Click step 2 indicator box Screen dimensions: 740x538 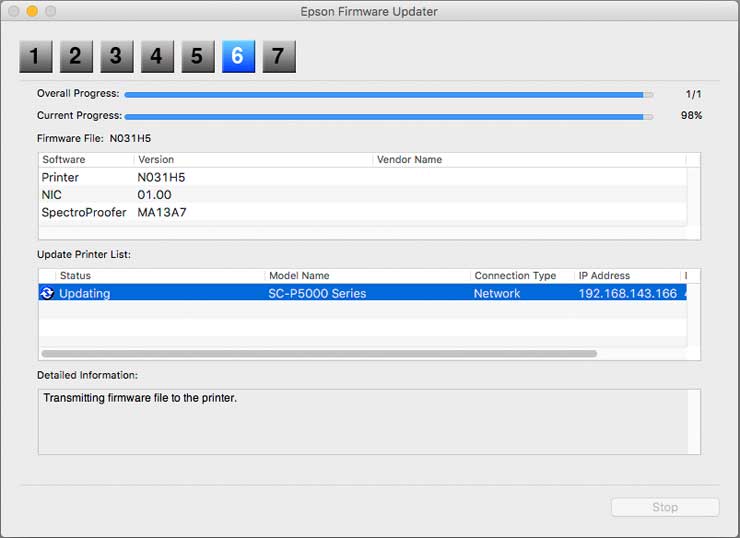click(x=76, y=57)
